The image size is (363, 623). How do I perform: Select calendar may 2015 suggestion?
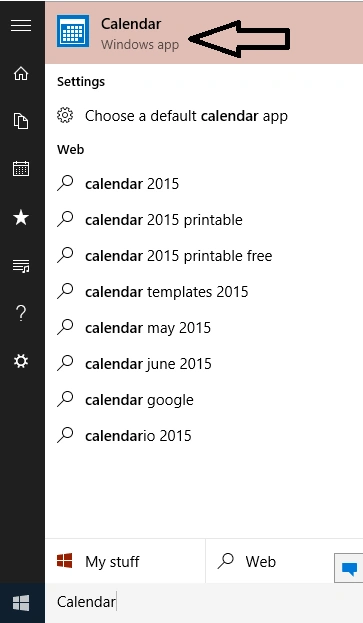point(204,328)
